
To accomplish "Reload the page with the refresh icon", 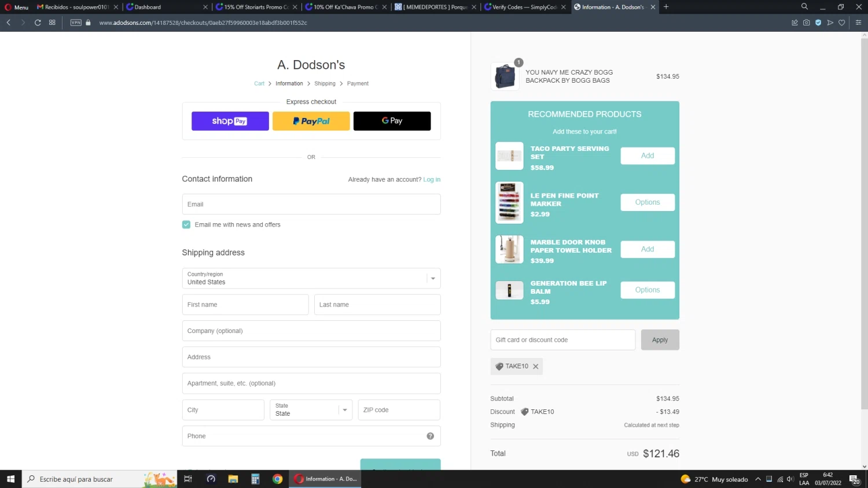I will click(x=38, y=23).
